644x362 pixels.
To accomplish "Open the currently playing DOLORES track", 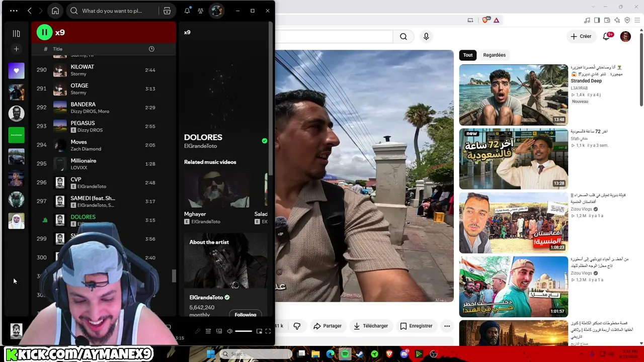I will point(83,217).
